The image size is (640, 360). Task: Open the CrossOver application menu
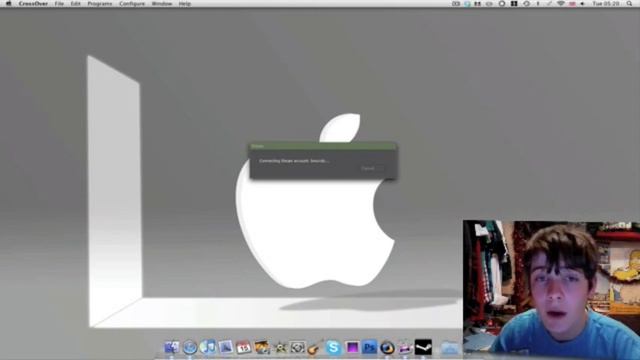point(33,4)
